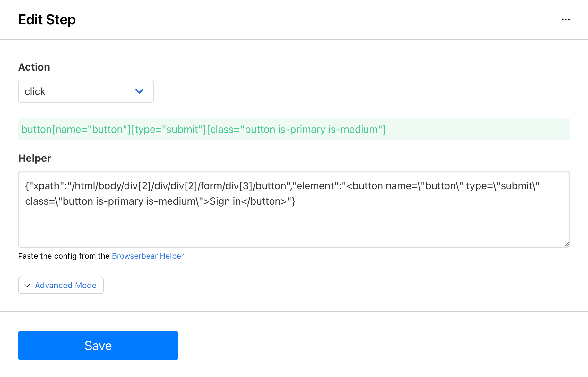The image size is (588, 377).
Task: Click the Edit Step heading
Action: 47,19
